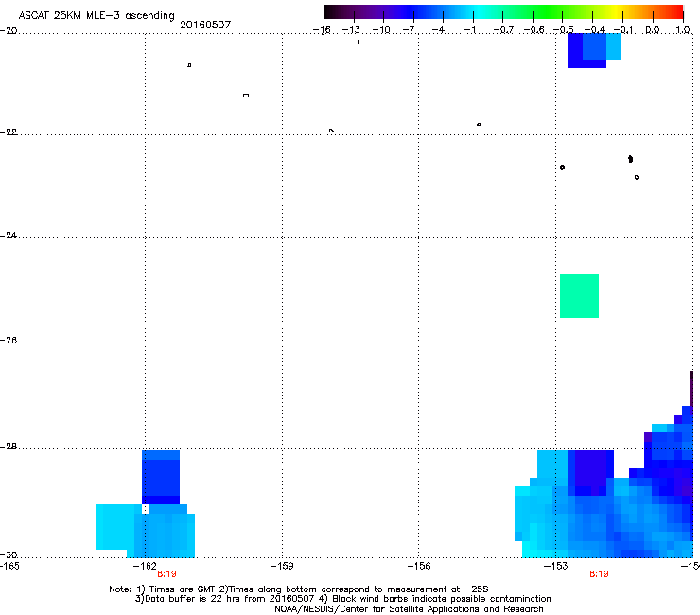The height and width of the screenshot is (615, 700).
Task: Click the green section of the color bar
Action: [548, 12]
